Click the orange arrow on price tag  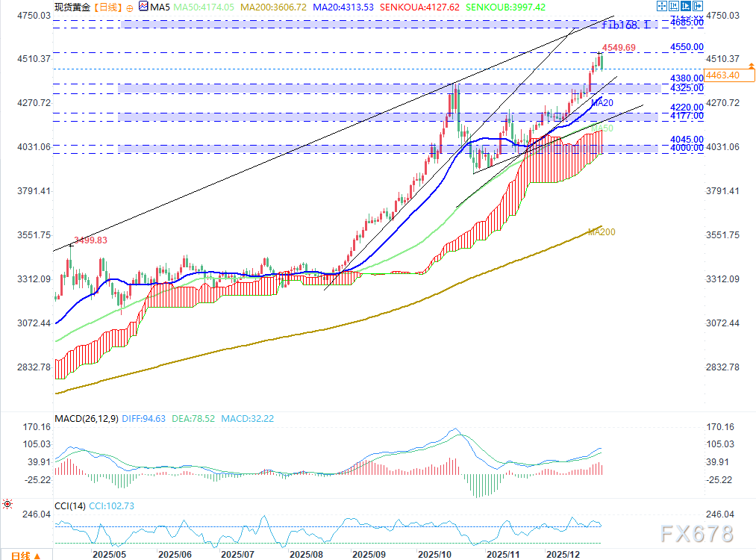752,65
